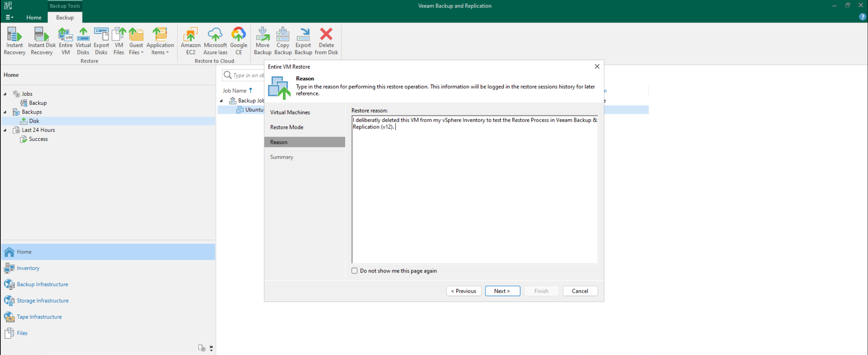
Task: Click the Next button in wizard
Action: 502,291
